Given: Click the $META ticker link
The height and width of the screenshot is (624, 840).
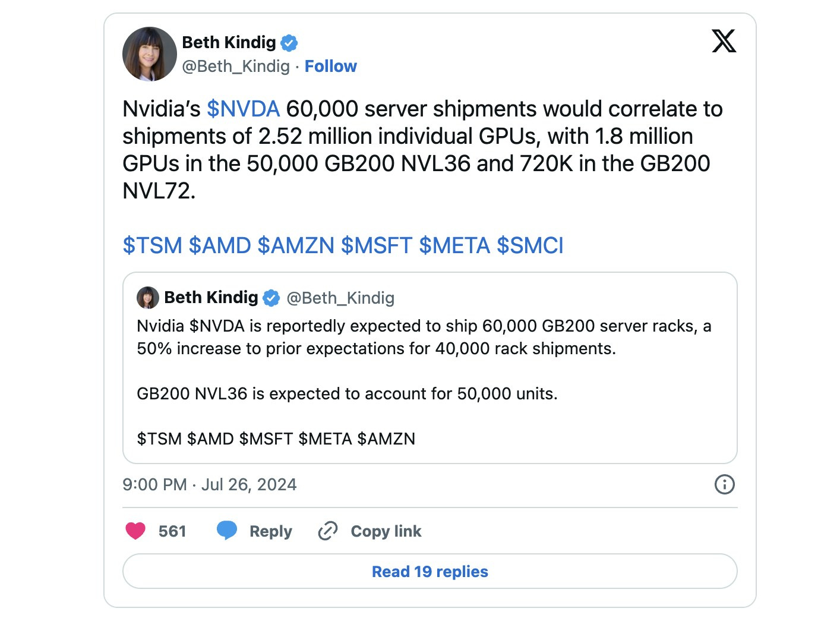Looking at the screenshot, I should (x=456, y=245).
